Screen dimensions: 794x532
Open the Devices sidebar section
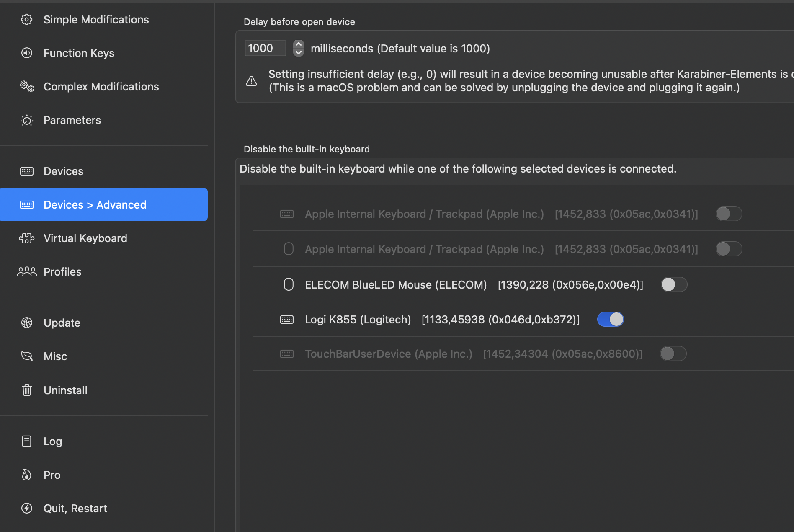tap(63, 171)
